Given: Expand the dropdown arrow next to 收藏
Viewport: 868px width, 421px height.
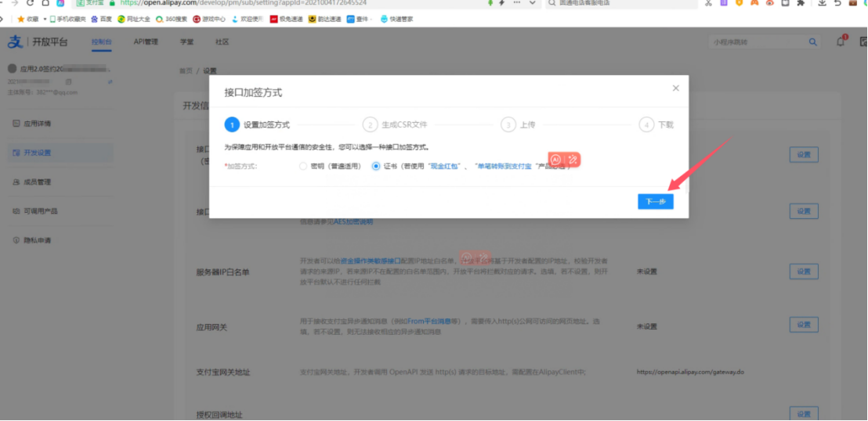Looking at the screenshot, I should 45,19.
